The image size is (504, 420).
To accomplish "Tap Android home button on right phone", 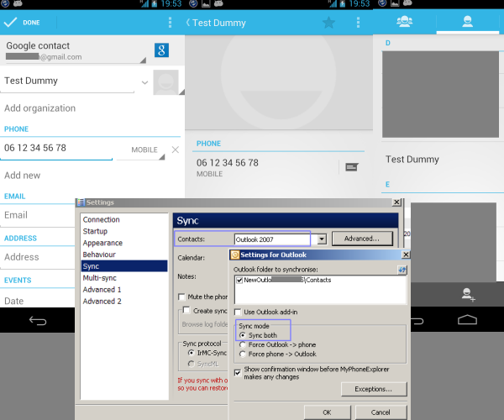I will pos(467,320).
